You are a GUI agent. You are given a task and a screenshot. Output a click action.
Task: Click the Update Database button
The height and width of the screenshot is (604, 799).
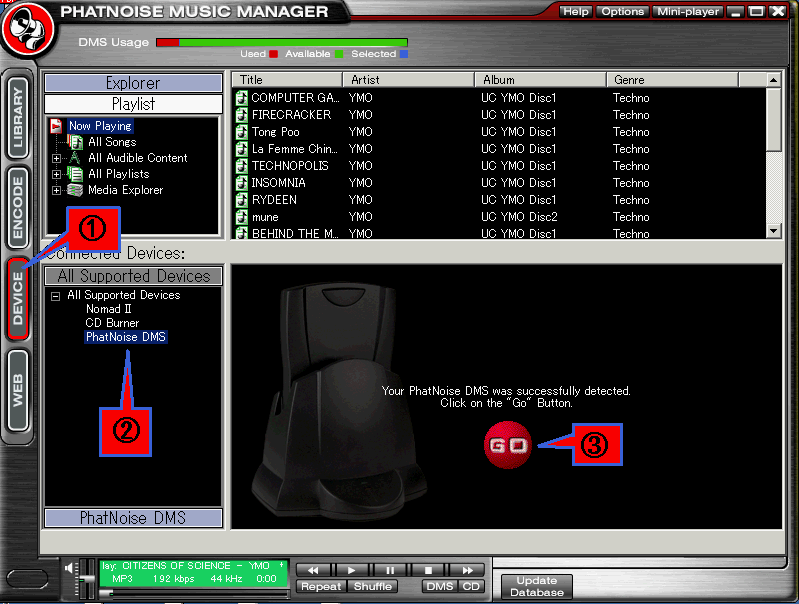coord(537,587)
